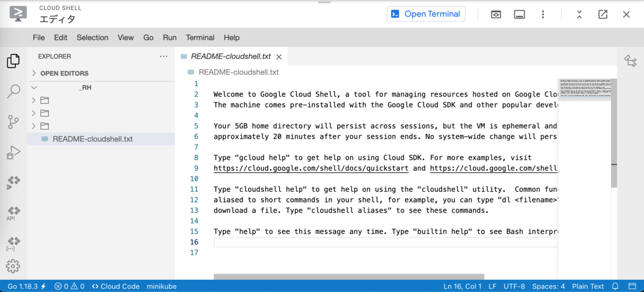Place cursor on empty line 16

385,242
